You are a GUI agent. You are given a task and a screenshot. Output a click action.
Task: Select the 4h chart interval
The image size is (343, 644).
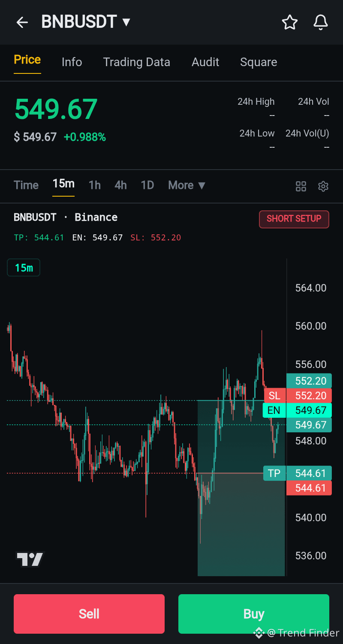coord(121,185)
